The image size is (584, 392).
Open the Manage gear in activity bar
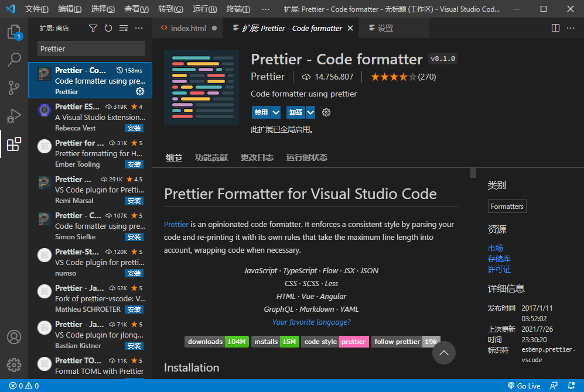coord(14,365)
